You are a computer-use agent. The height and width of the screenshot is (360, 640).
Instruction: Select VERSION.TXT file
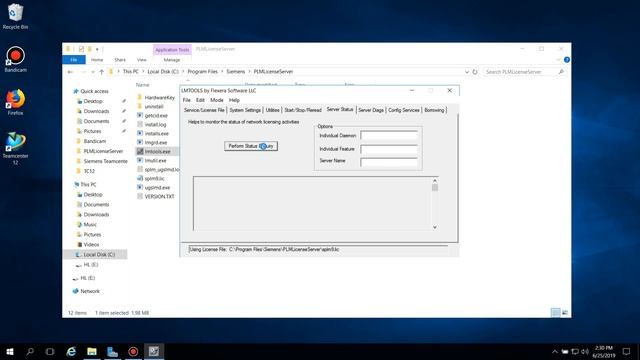(x=159, y=196)
